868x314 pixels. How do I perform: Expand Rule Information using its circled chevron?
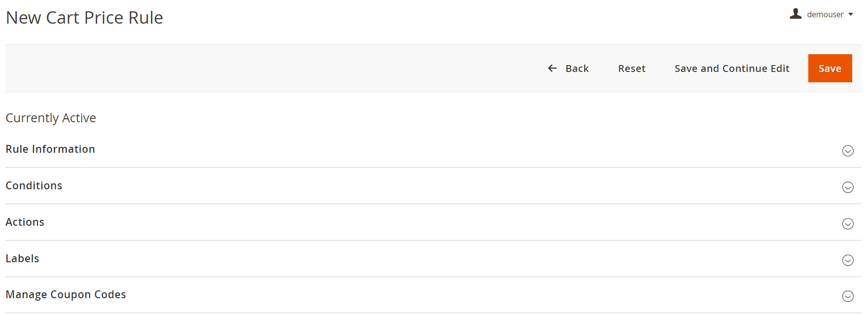848,151
